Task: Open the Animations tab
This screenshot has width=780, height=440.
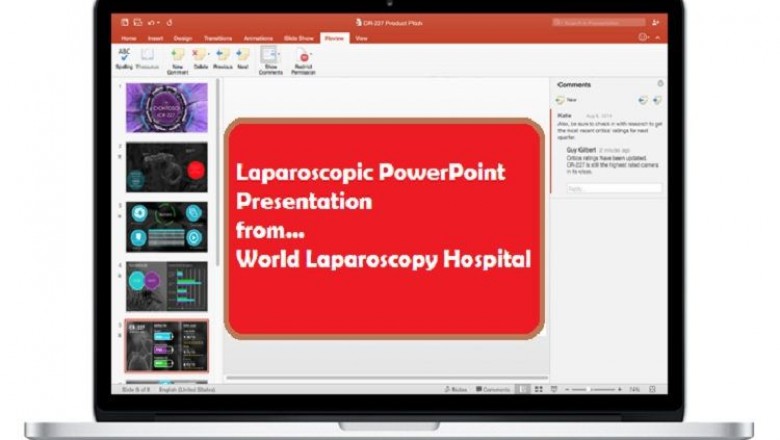Action: (x=258, y=38)
